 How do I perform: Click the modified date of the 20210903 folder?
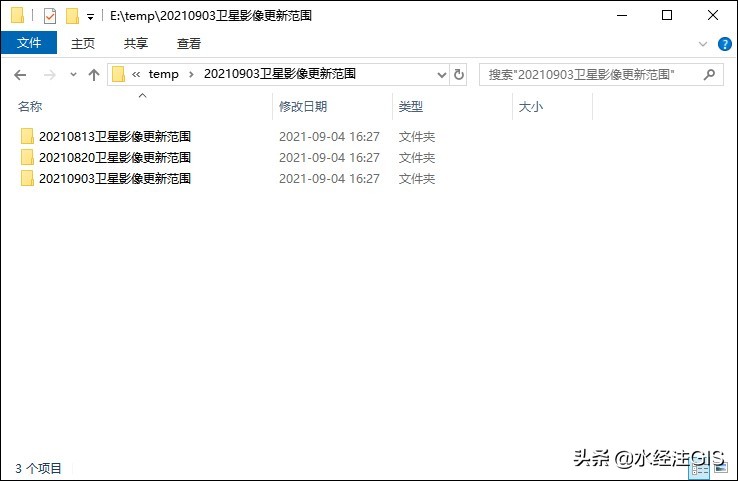[329, 179]
